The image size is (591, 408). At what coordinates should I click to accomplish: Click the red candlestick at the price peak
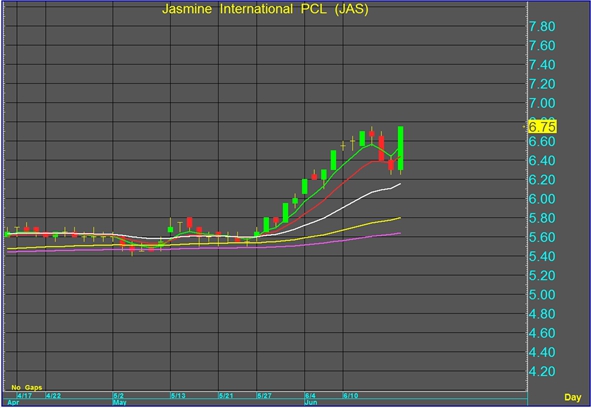click(372, 134)
